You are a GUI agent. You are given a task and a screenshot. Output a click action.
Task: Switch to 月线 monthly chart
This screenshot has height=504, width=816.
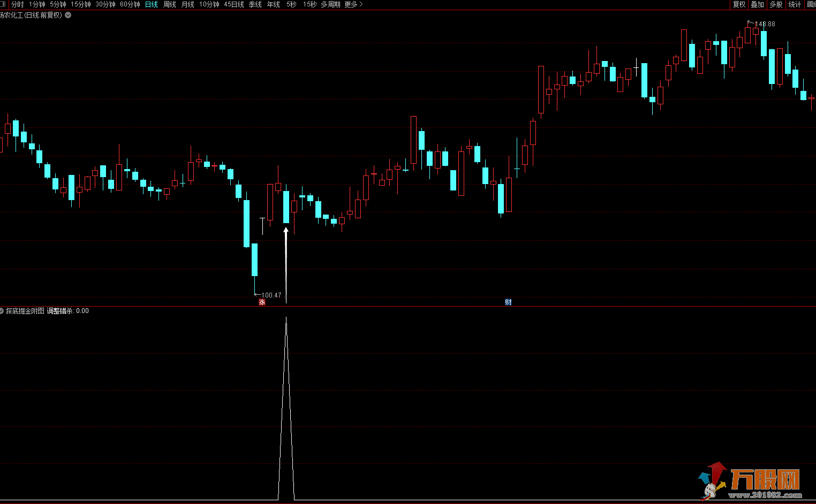pyautogui.click(x=188, y=4)
